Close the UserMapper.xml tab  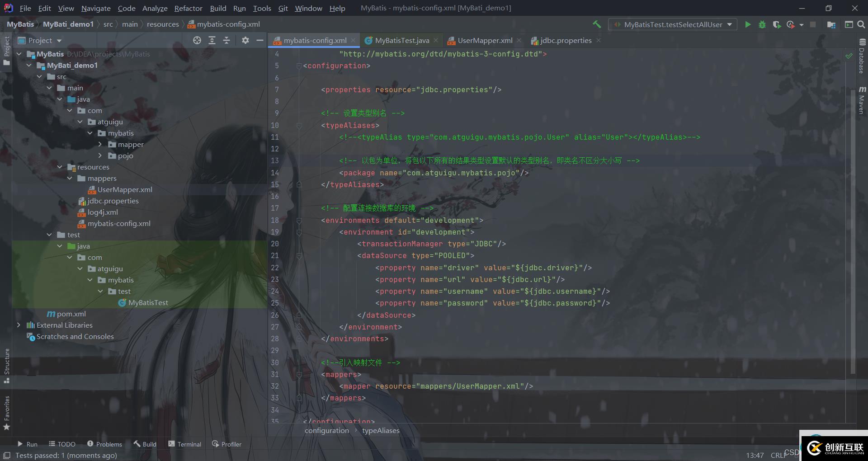519,40
